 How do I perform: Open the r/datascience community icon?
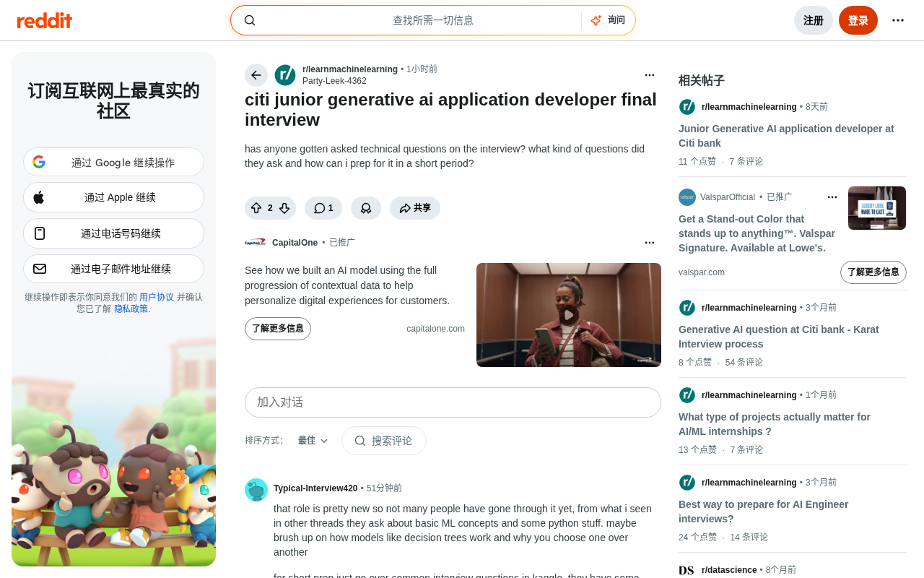(x=687, y=570)
